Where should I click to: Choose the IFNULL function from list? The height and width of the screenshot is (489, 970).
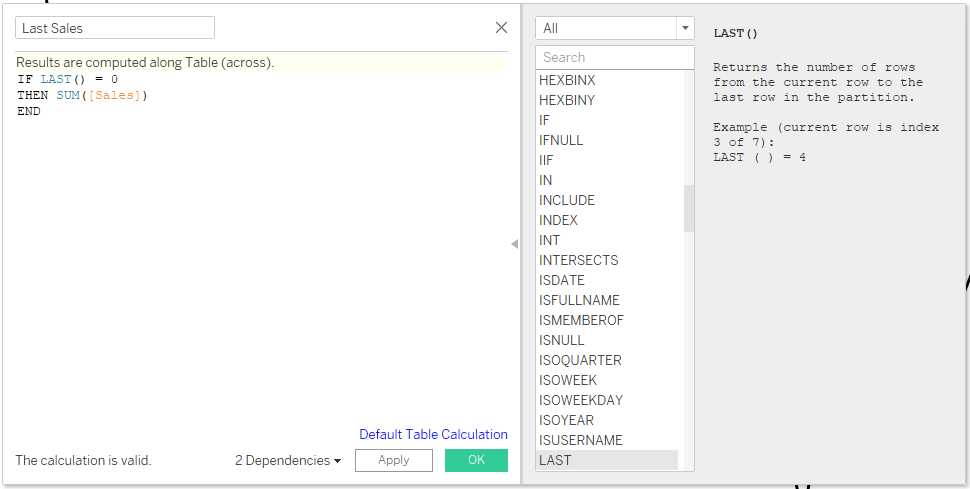click(x=561, y=140)
